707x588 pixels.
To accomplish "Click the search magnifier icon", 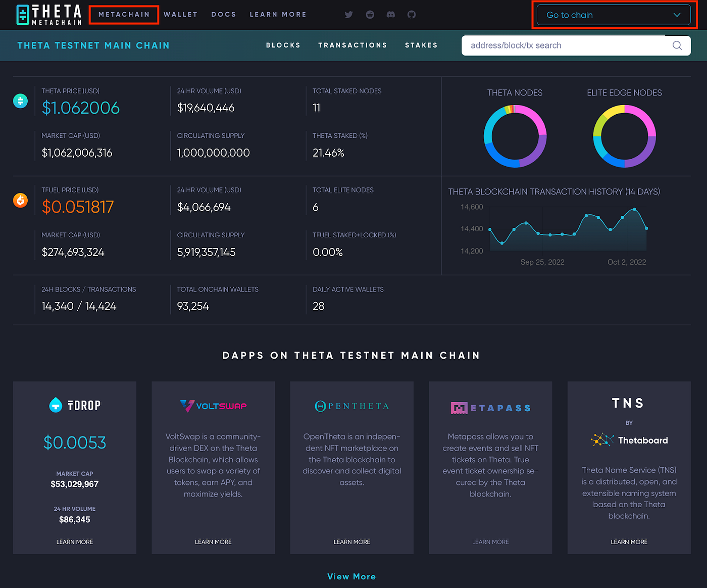I will [x=677, y=45].
